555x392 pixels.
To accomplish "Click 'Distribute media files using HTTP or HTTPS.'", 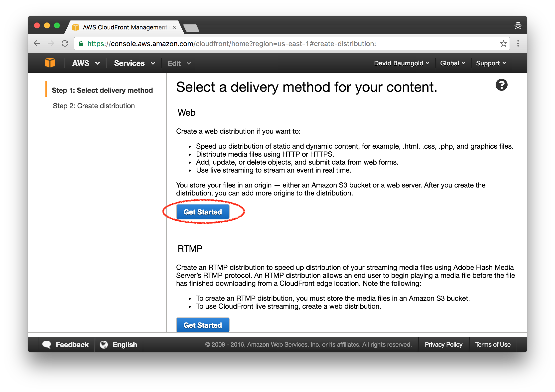I will click(x=265, y=154).
